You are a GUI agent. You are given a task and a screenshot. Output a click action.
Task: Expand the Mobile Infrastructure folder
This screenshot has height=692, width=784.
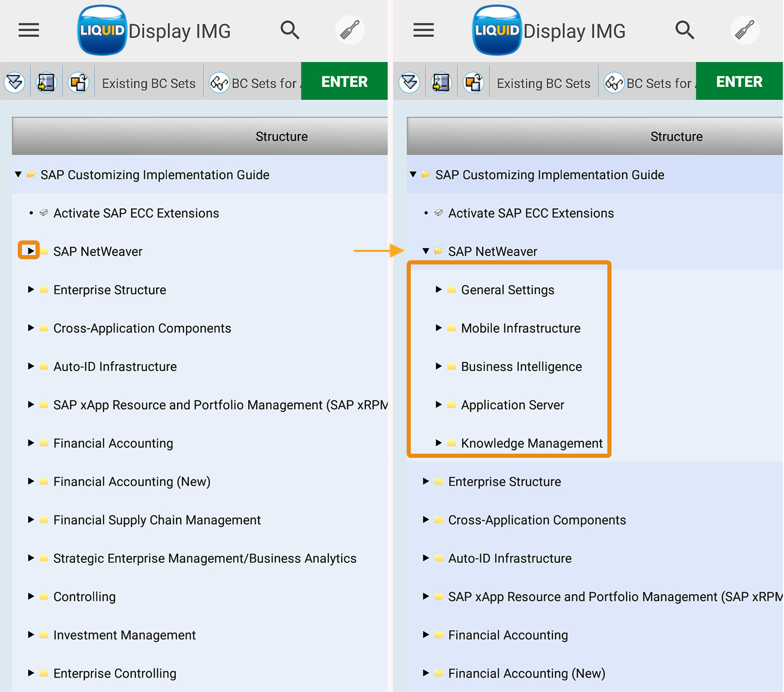pyautogui.click(x=439, y=328)
